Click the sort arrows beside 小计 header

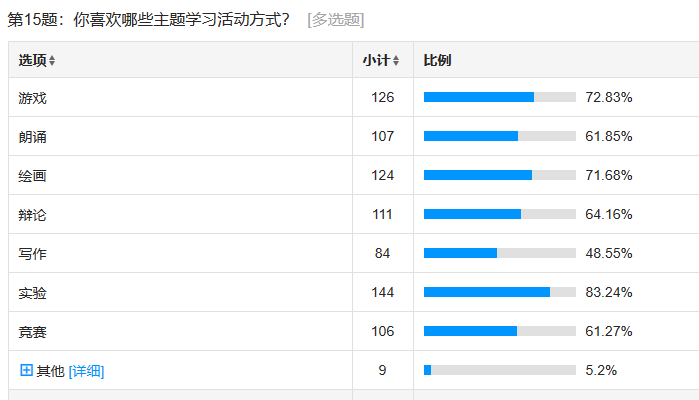(x=395, y=61)
